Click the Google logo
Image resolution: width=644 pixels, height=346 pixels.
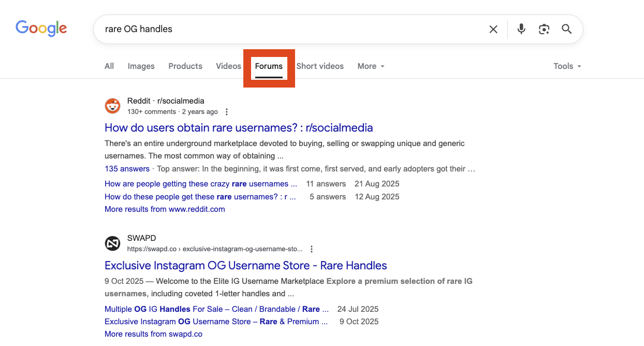click(41, 28)
